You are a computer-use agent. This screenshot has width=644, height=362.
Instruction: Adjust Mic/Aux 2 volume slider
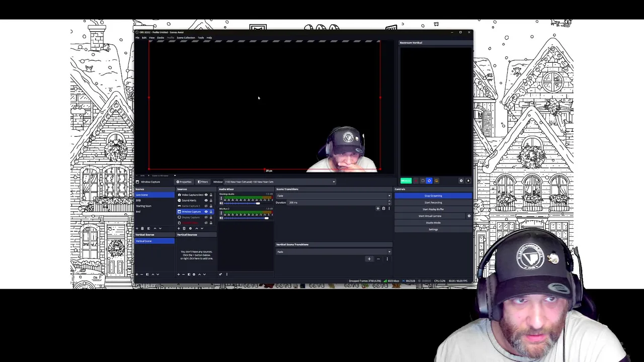[248, 218]
